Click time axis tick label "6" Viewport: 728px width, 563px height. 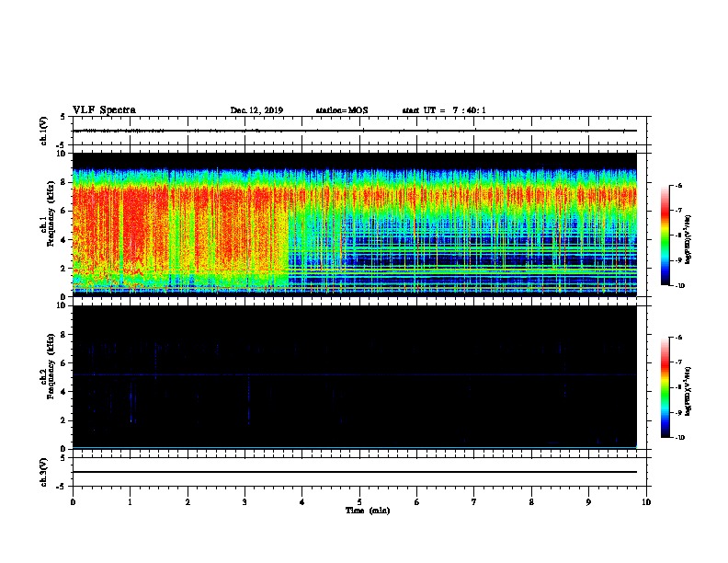pyautogui.click(x=417, y=502)
